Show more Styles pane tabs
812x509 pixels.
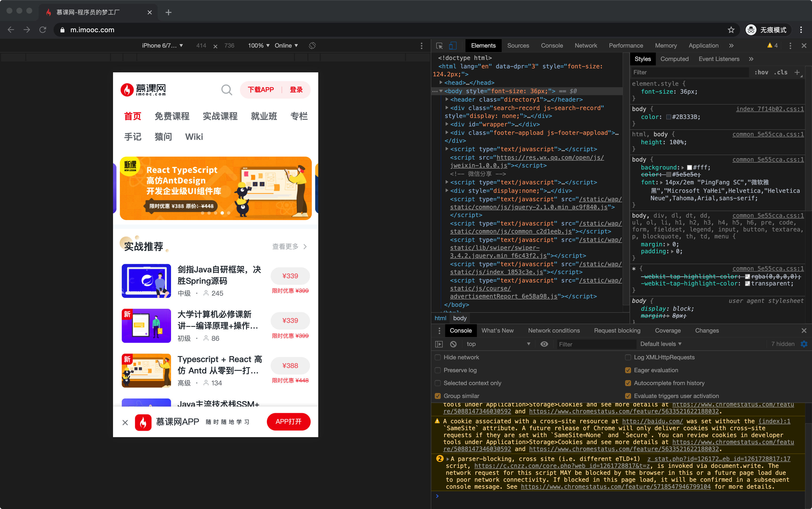pyautogui.click(x=751, y=59)
